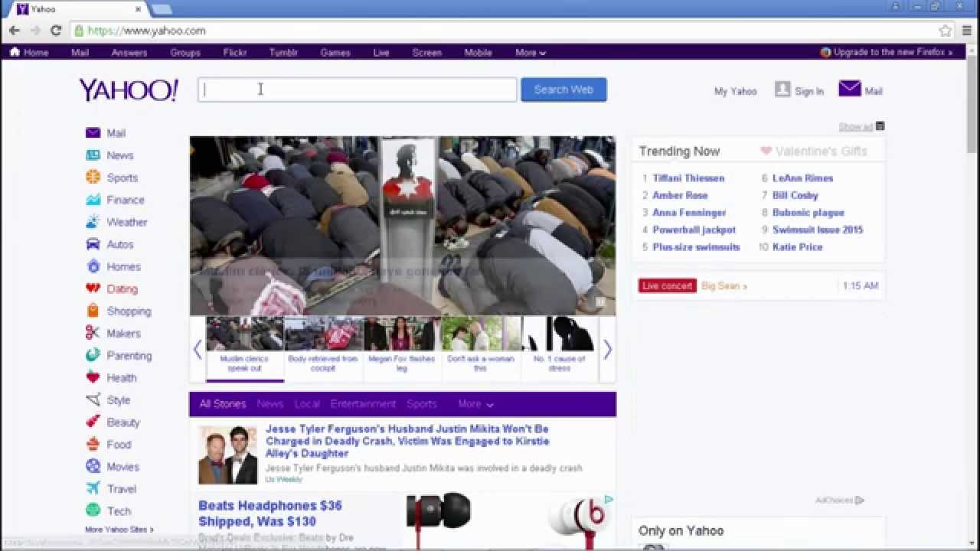Reload the page with the refresh icon
This screenshot has height=551, width=980.
coord(56,31)
